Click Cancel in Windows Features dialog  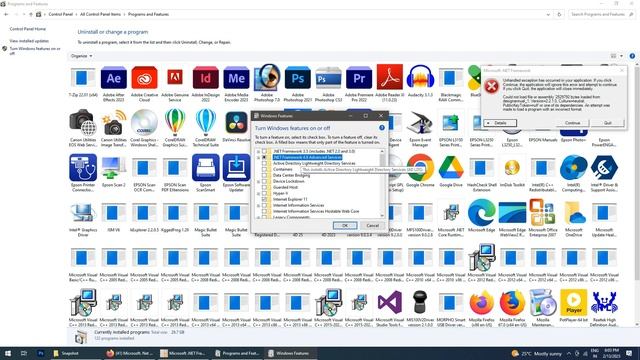pyautogui.click(x=372, y=225)
